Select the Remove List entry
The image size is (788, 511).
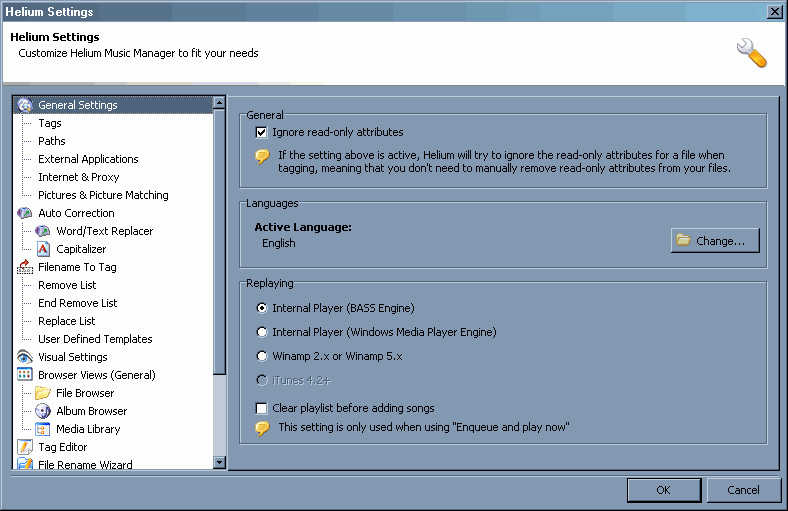[x=67, y=285]
